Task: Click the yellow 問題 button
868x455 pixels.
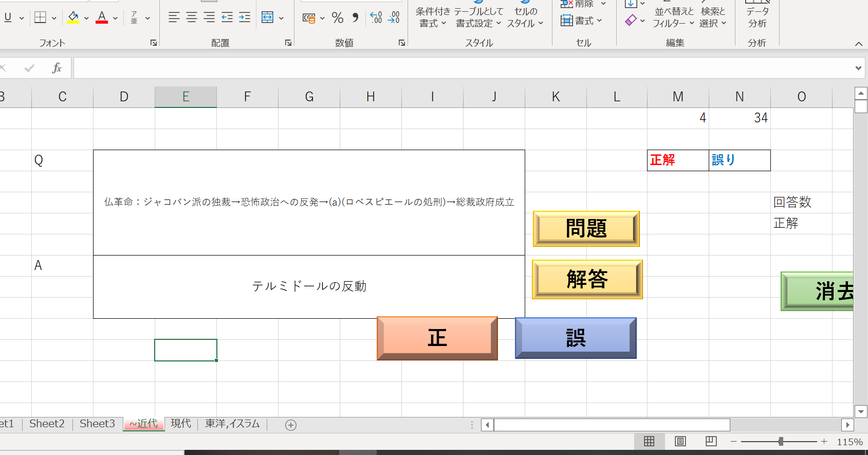Action: point(586,228)
